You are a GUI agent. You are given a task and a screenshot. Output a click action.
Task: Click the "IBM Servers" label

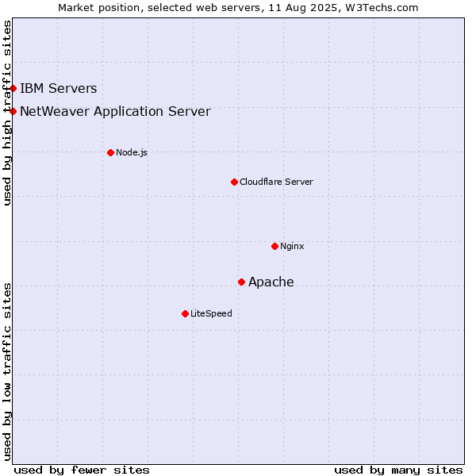click(58, 88)
